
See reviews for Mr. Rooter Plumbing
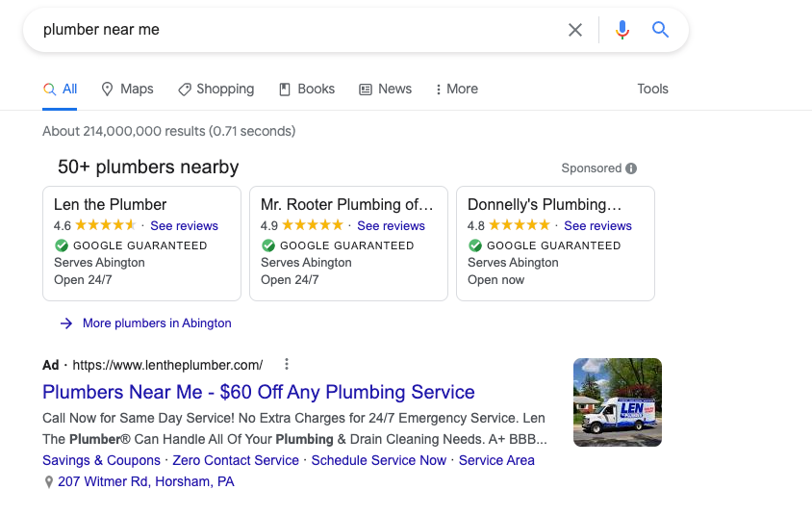pos(391,226)
